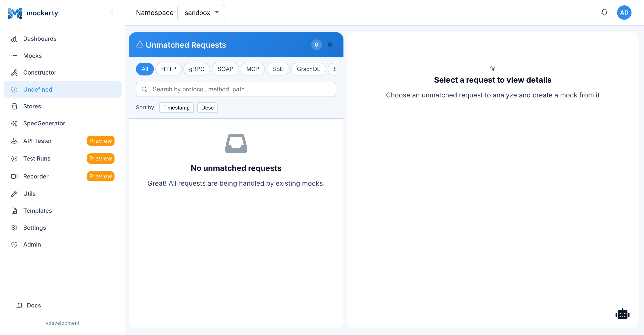644x335 pixels.
Task: Open the Stores section
Action: click(63, 106)
